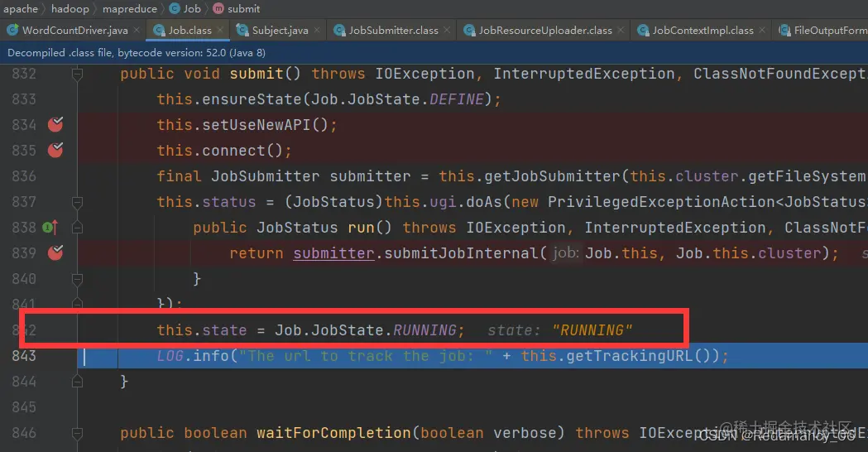Toggle breakpoint on line 834
Image resolution: width=868 pixels, height=452 pixels.
[55, 125]
